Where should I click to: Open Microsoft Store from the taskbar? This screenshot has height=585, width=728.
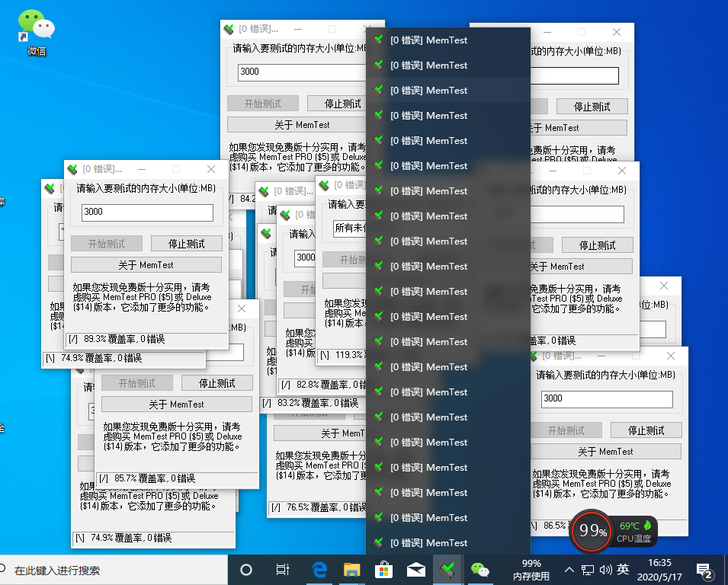click(x=383, y=570)
